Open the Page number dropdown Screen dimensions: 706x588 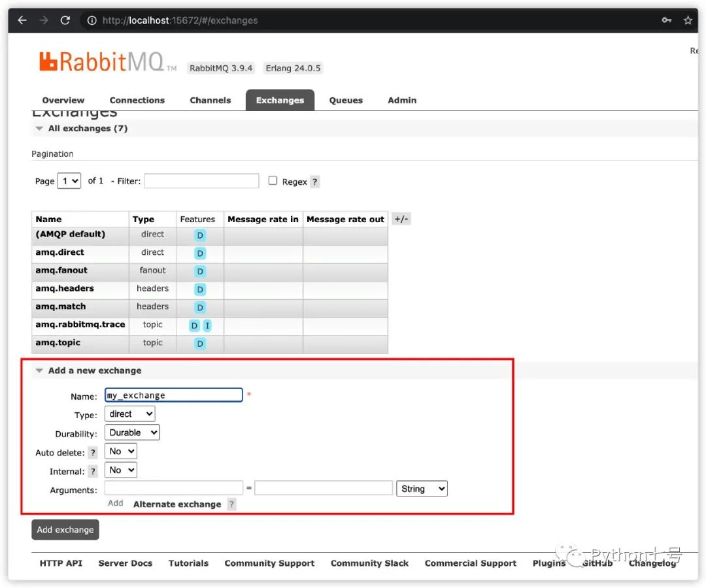coord(69,181)
